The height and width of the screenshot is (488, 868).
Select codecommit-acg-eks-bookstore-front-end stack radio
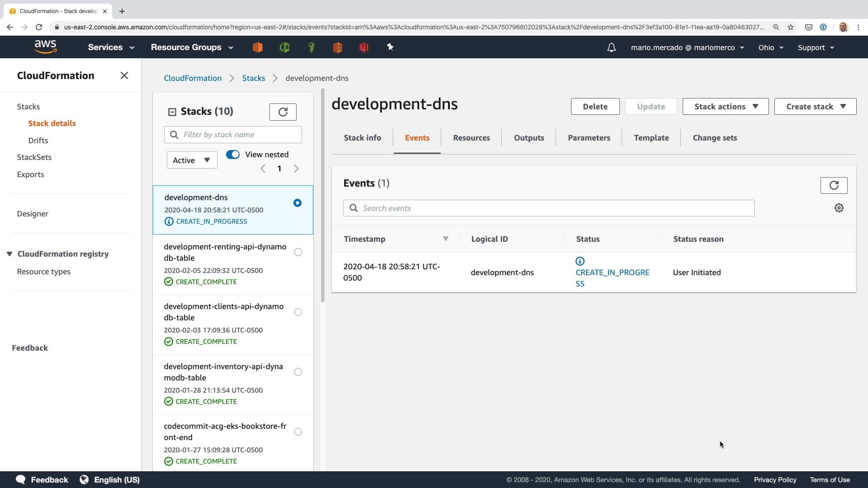298,432
